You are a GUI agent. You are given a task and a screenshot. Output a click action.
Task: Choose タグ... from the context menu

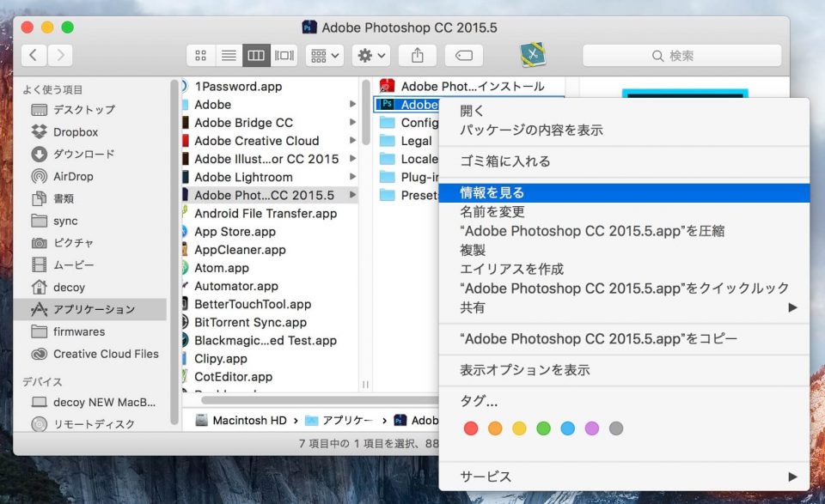624,402
